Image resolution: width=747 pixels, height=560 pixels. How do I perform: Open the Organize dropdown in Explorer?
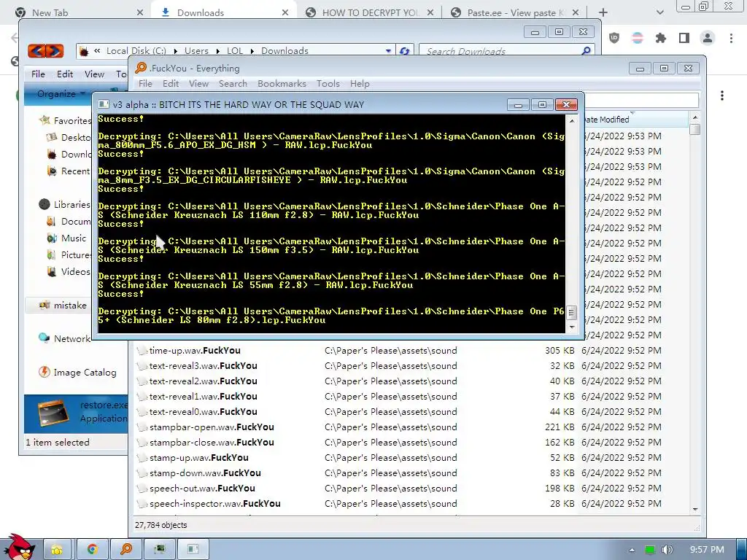click(x=61, y=94)
